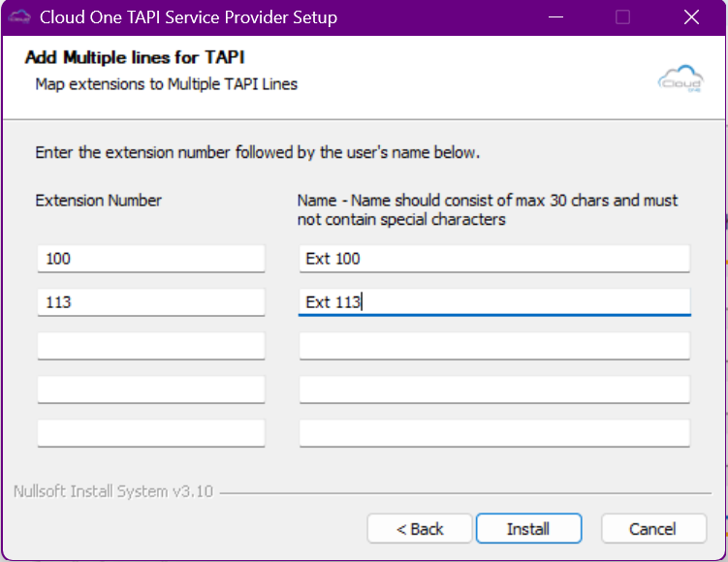Click the fifth empty name field
The height and width of the screenshot is (562, 728).
(x=494, y=433)
